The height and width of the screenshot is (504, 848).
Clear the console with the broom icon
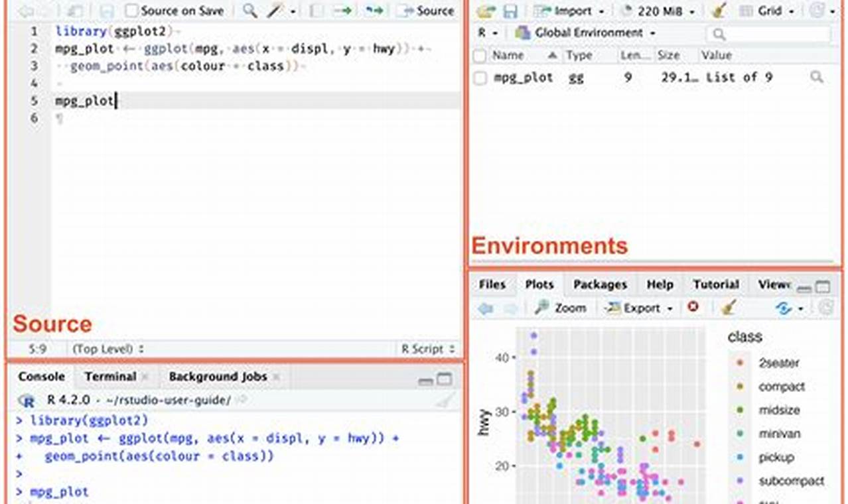(446, 400)
